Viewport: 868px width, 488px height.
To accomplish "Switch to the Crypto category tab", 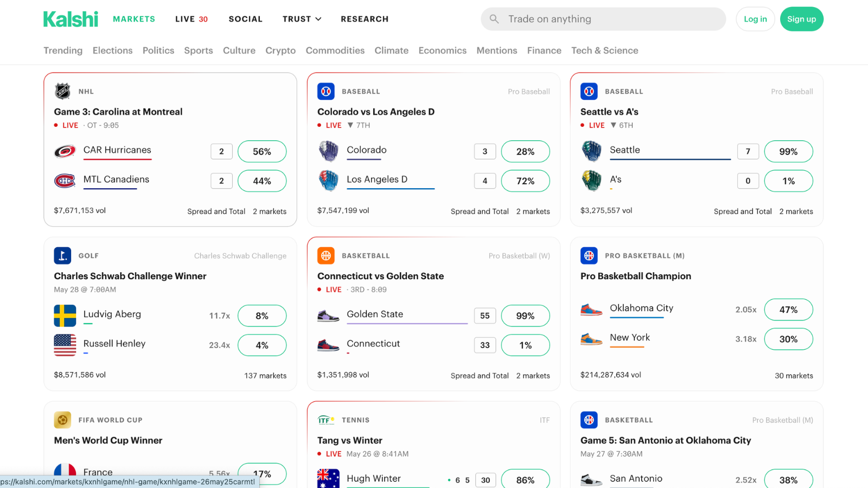I will coord(280,50).
